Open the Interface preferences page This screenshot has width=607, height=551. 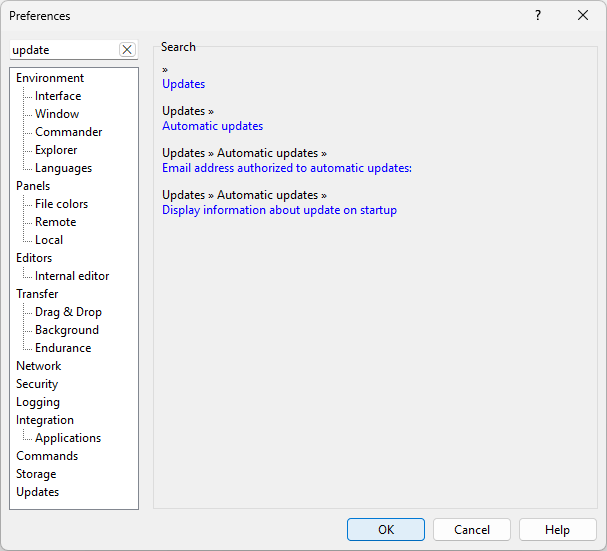pos(58,96)
